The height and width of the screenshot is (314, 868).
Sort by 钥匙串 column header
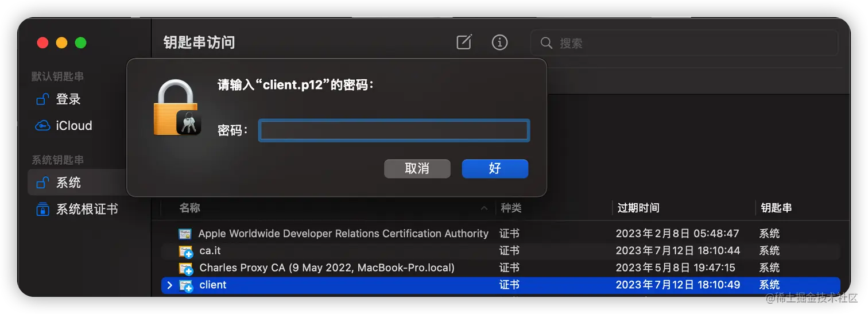[x=776, y=208]
